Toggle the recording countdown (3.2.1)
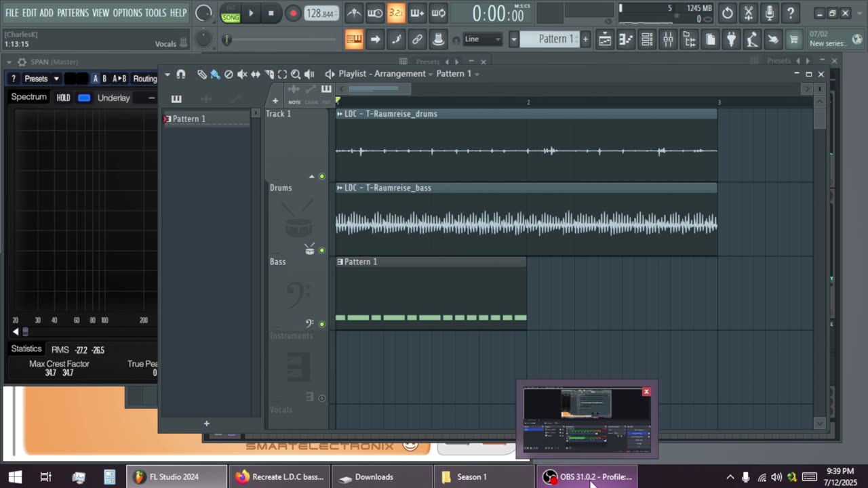 click(396, 13)
